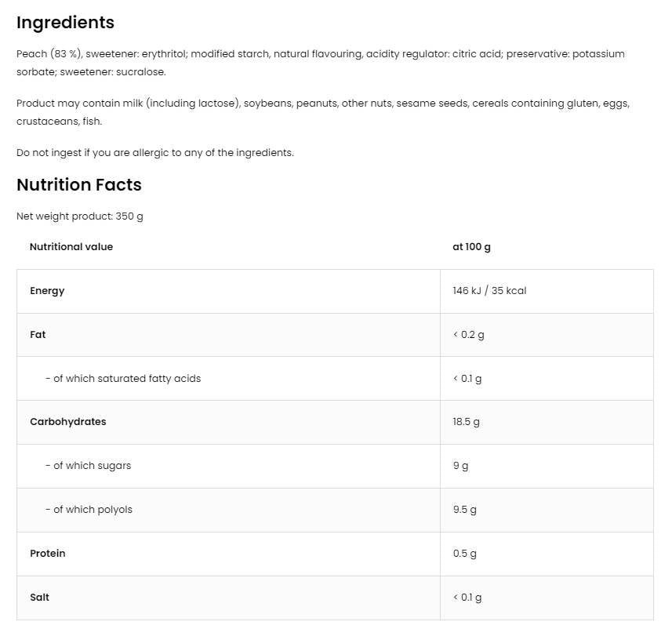Click the Ingredients heading
The image size is (672, 636).
coord(65,23)
